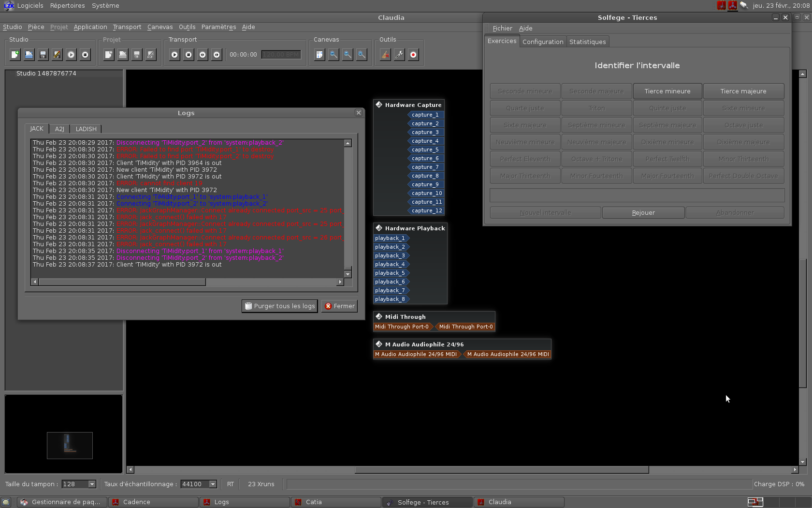
Task: Click the JACK render record icon
Action: 413,55
